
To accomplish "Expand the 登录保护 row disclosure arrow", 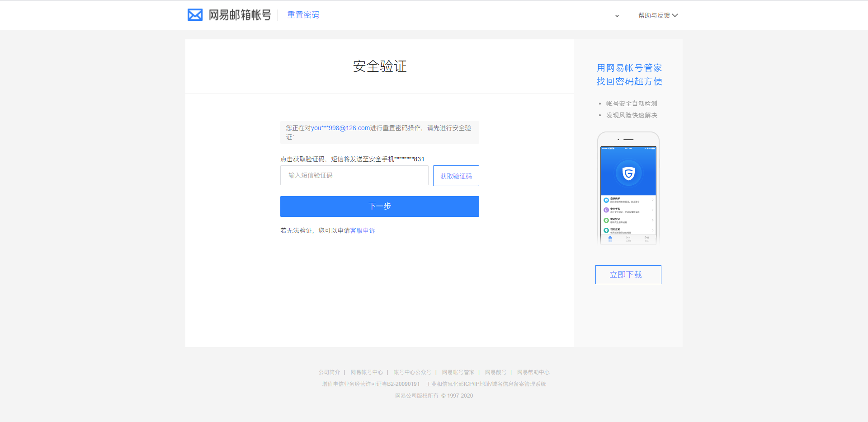I will pyautogui.click(x=653, y=199).
